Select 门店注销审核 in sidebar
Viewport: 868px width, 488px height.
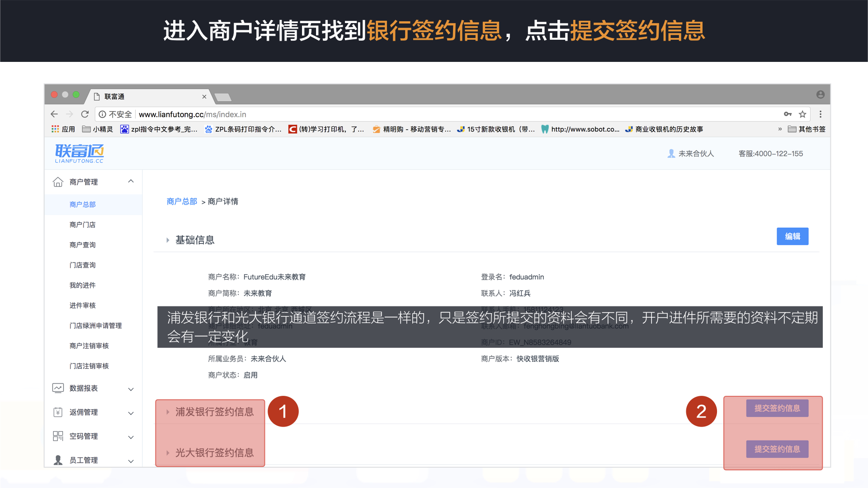(89, 366)
